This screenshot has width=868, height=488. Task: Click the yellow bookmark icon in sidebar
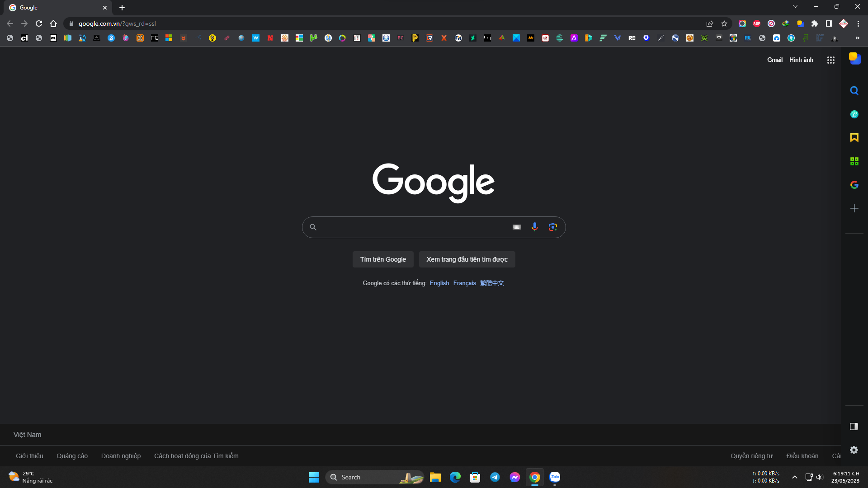click(x=854, y=138)
